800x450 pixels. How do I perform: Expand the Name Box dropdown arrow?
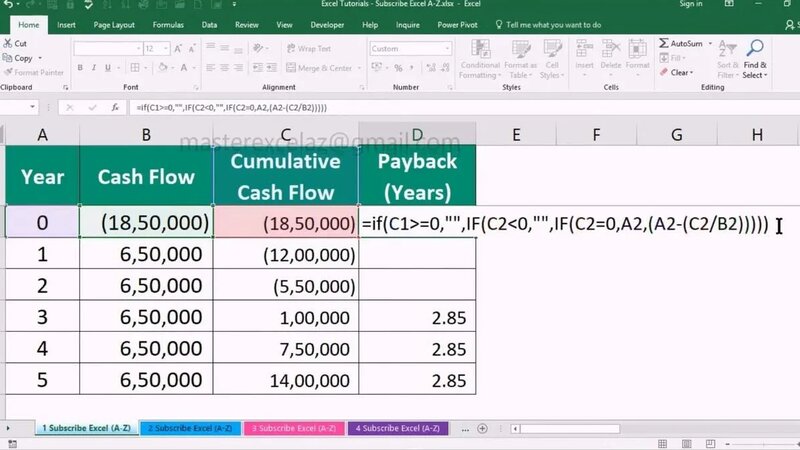click(x=33, y=107)
